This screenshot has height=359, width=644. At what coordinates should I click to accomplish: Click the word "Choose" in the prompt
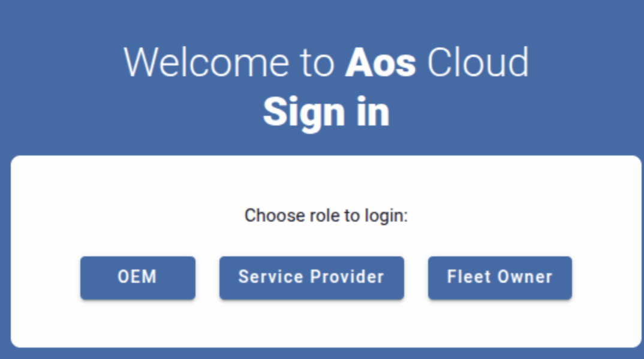269,216
